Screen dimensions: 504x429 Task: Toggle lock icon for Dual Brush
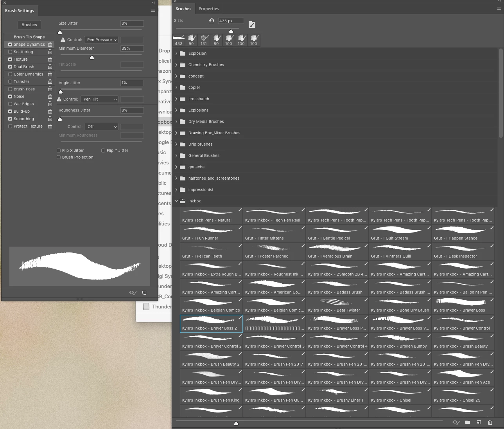[x=50, y=67]
